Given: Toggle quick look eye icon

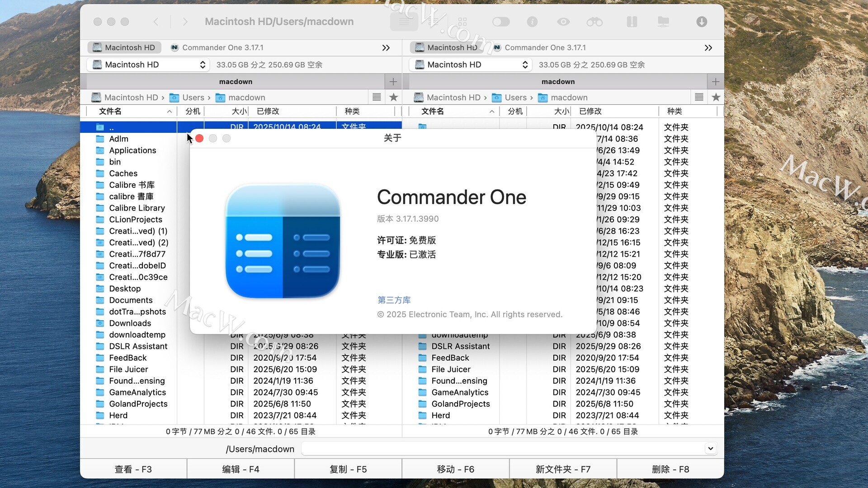Looking at the screenshot, I should [563, 22].
